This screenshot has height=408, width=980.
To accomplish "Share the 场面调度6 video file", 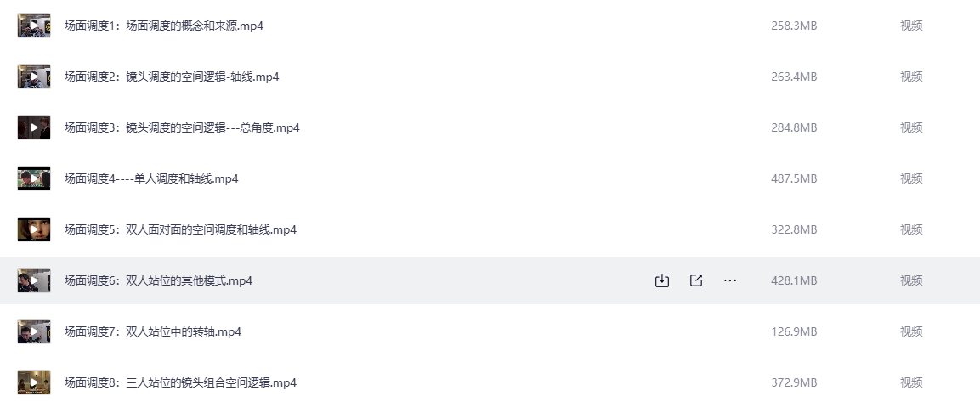I will [696, 280].
